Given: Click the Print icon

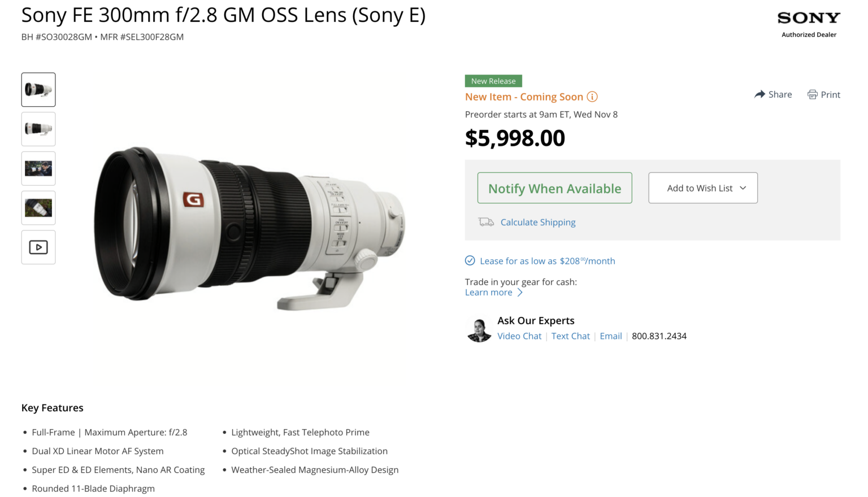Looking at the screenshot, I should click(813, 94).
